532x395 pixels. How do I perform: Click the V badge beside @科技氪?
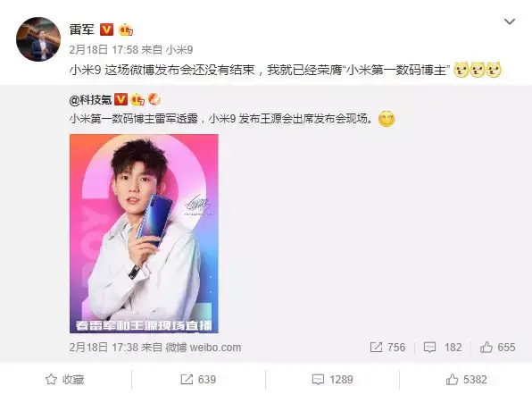121,99
